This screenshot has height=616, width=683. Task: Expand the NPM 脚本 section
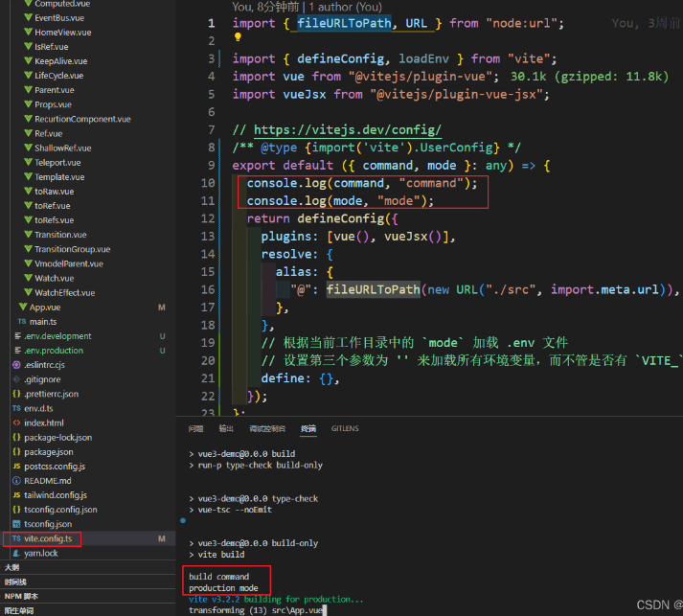pos(21,596)
